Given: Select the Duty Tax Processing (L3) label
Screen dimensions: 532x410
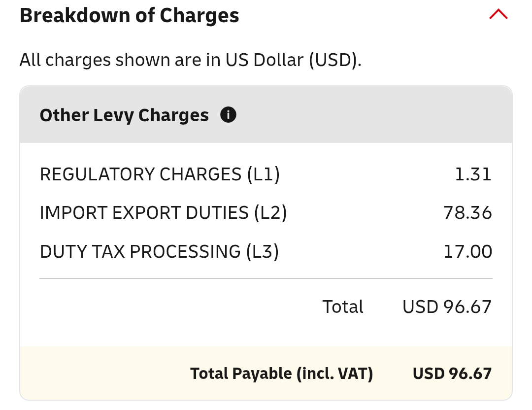Looking at the screenshot, I should coord(159,251).
